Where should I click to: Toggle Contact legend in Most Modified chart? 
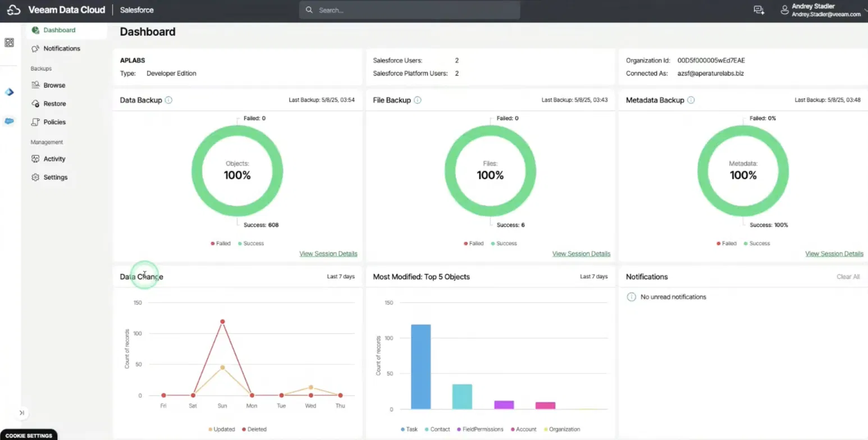tap(437, 429)
